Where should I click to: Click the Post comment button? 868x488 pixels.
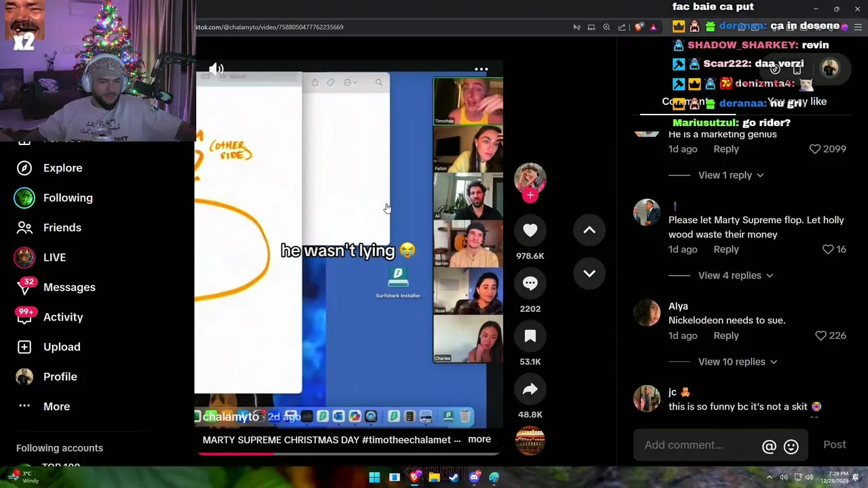click(x=834, y=445)
